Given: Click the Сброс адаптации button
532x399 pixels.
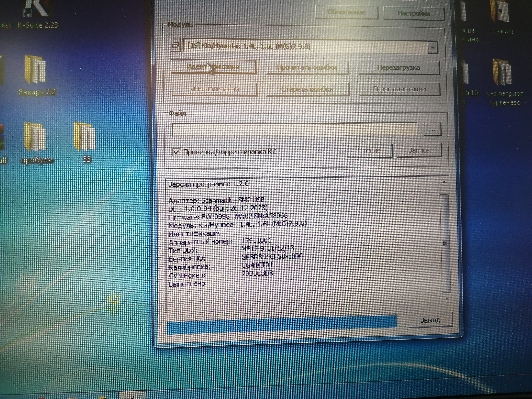Looking at the screenshot, I should tap(399, 89).
